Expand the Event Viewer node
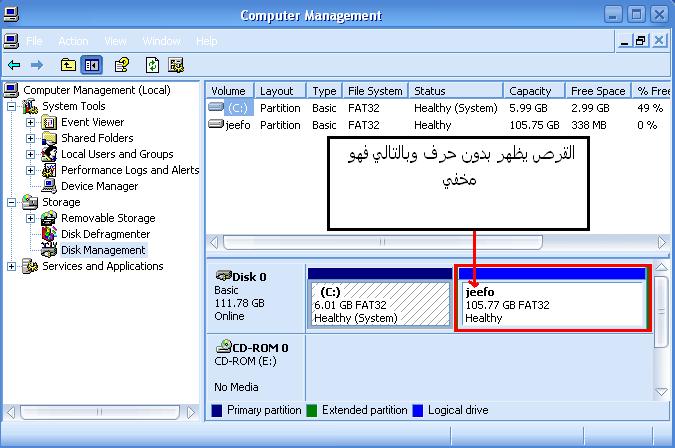Viewport: 675px width, 448px height. [x=30, y=122]
